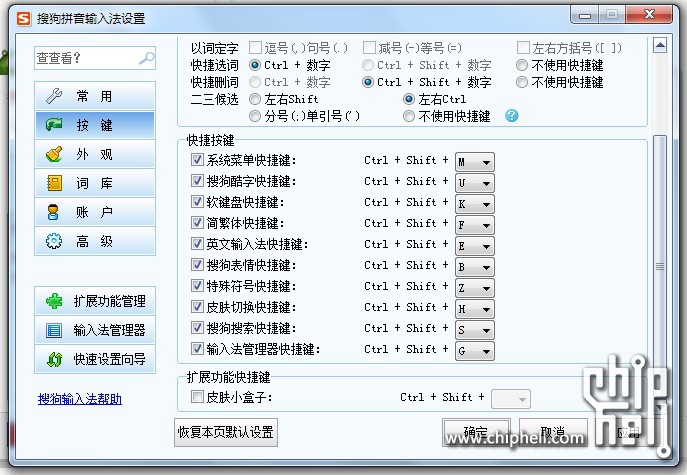Image resolution: width=687 pixels, height=475 pixels.
Task: Click the gear icon for 高级
Action: 54,241
